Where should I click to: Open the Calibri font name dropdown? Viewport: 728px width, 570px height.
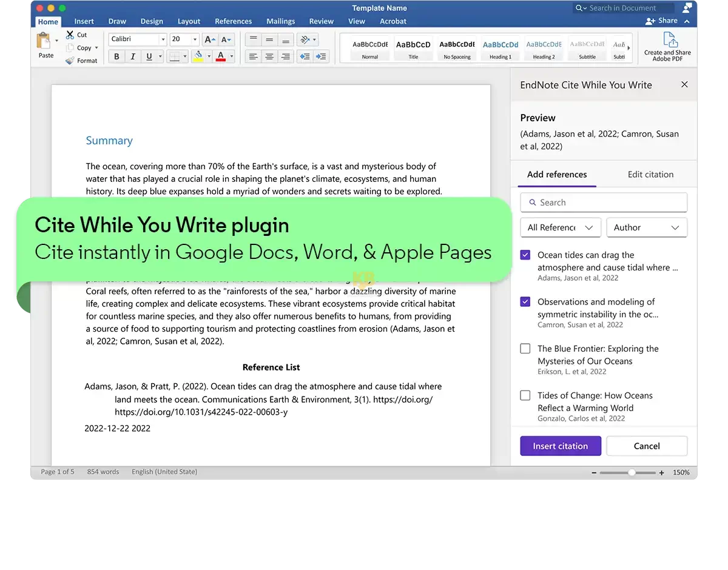(162, 39)
